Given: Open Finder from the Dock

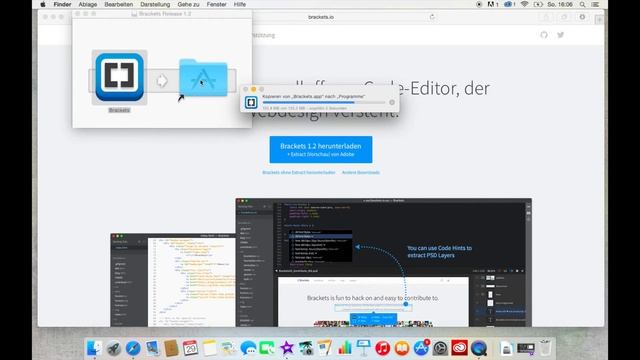Looking at the screenshot, I should coord(95,348).
